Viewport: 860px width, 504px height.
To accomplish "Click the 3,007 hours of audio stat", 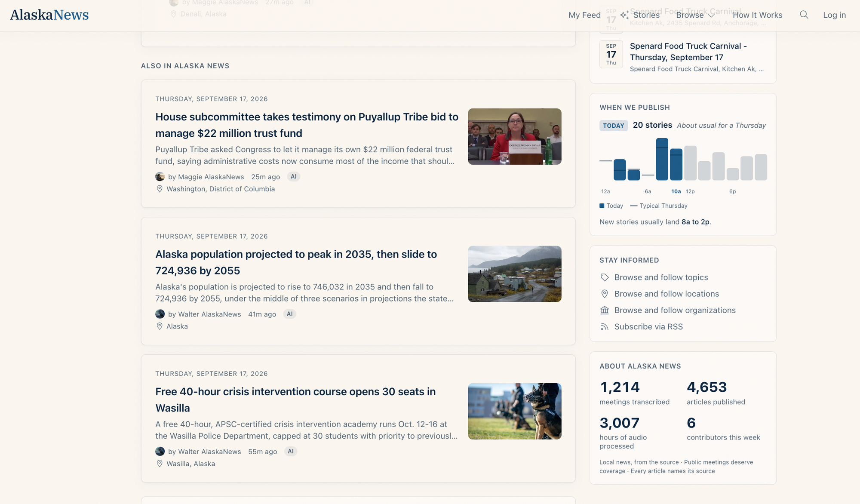I will tap(623, 433).
